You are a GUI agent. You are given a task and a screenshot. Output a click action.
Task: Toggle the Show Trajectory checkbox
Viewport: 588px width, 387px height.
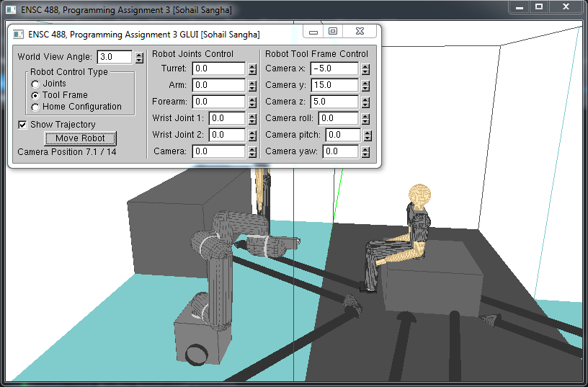coord(22,125)
